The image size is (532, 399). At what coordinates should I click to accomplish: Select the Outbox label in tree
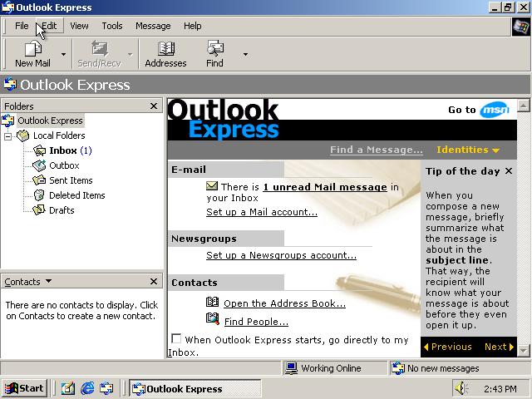[x=64, y=165]
